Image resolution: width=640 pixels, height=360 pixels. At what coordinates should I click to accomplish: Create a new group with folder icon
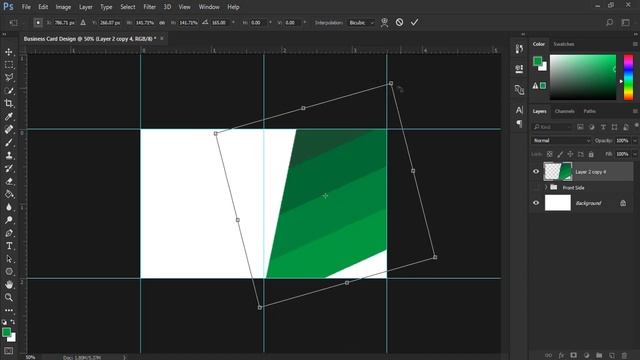(x=599, y=356)
